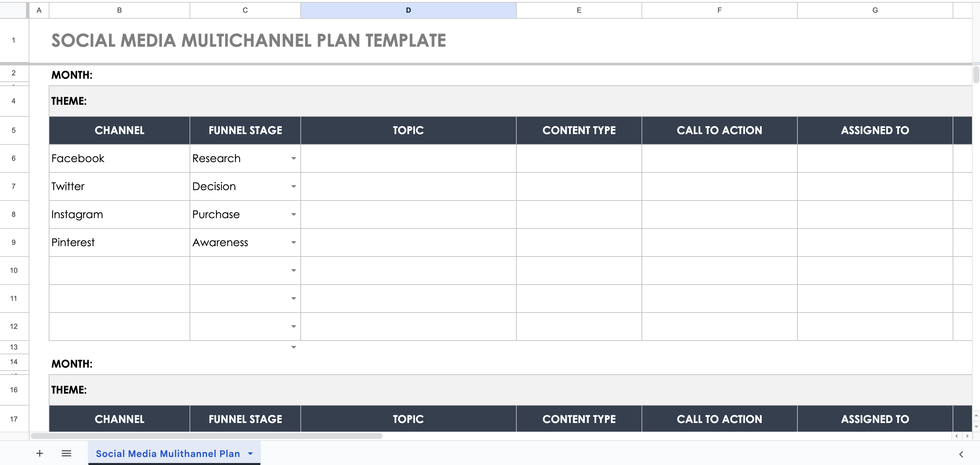Select column D header
This screenshot has height=465, width=980.
pos(408,10)
